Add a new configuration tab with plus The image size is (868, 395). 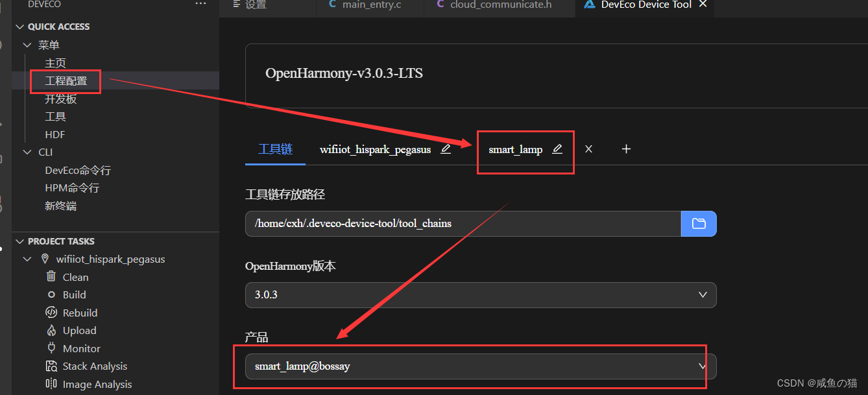(626, 149)
